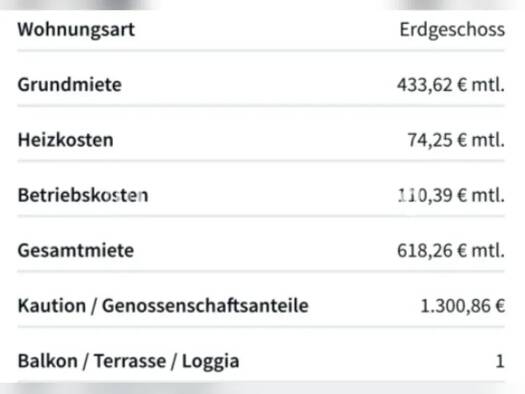Click the word Kaution
The width and height of the screenshot is (525, 394).
[52, 306]
